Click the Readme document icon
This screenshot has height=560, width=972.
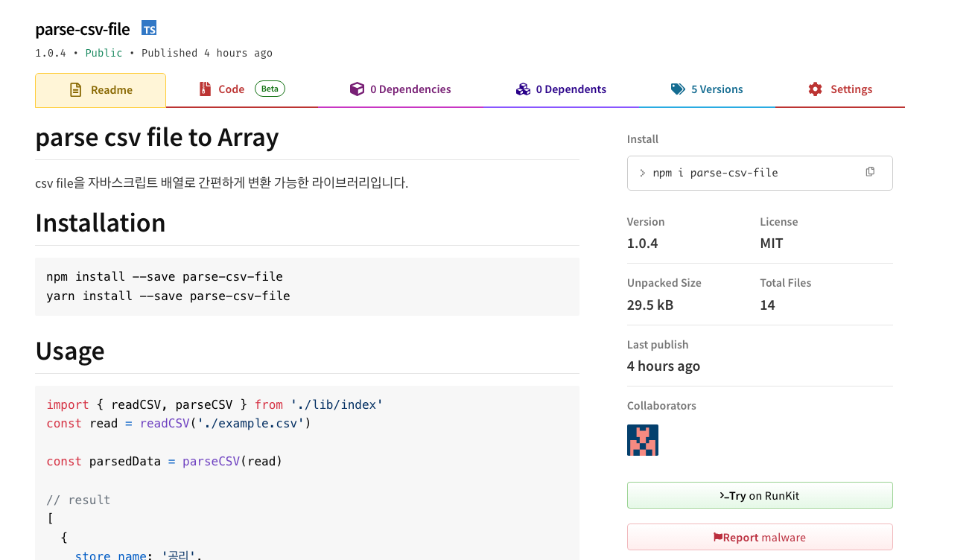[75, 90]
